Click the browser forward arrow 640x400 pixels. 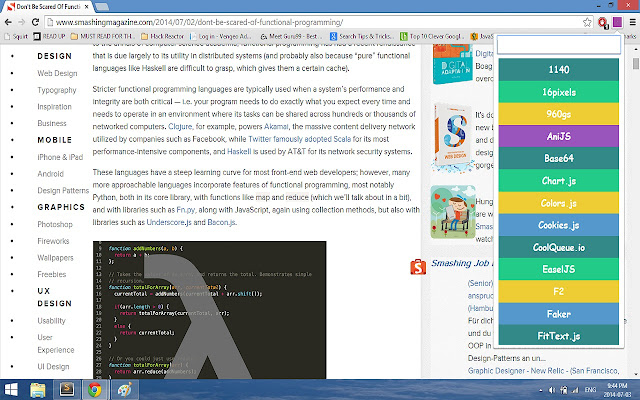(x=22, y=22)
